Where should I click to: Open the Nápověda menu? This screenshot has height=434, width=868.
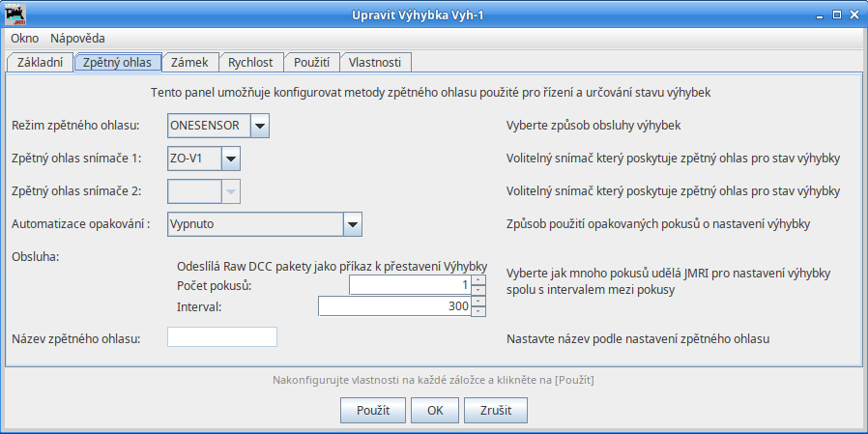pos(76,39)
